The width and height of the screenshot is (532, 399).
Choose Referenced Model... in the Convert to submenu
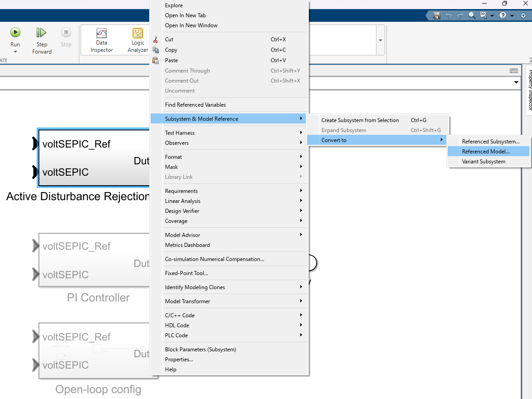pyautogui.click(x=486, y=152)
